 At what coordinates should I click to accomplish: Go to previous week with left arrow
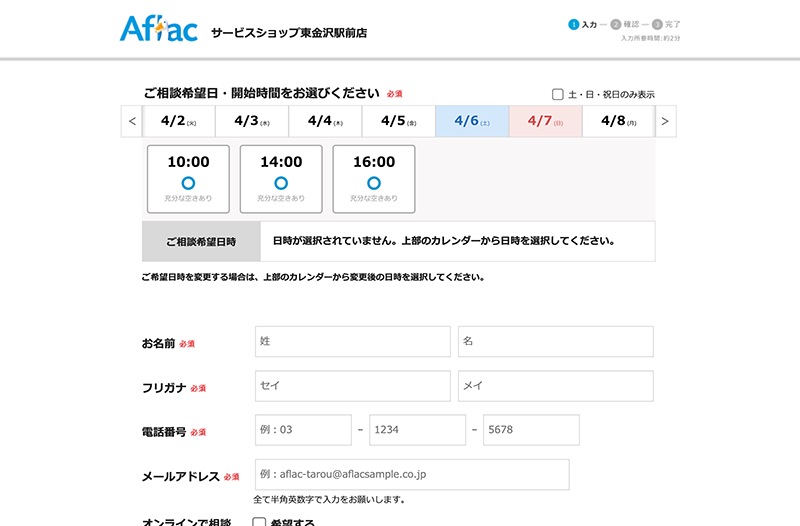pyautogui.click(x=133, y=122)
